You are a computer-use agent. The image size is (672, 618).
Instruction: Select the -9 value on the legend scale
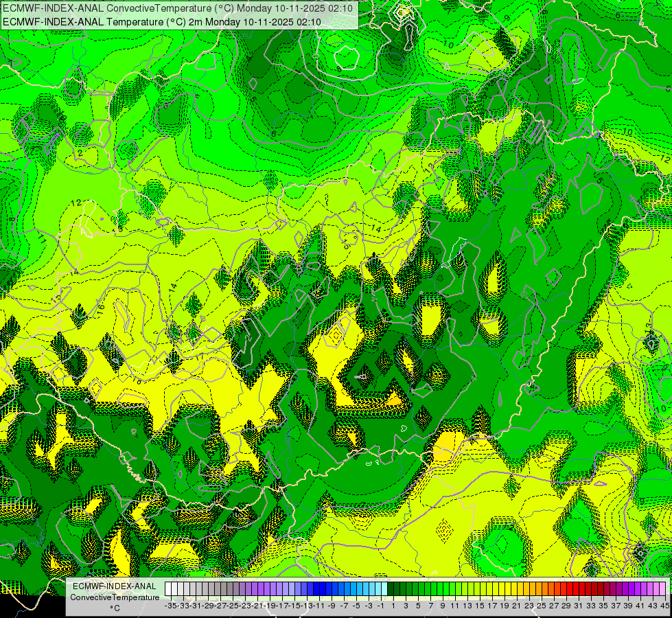coord(332,606)
